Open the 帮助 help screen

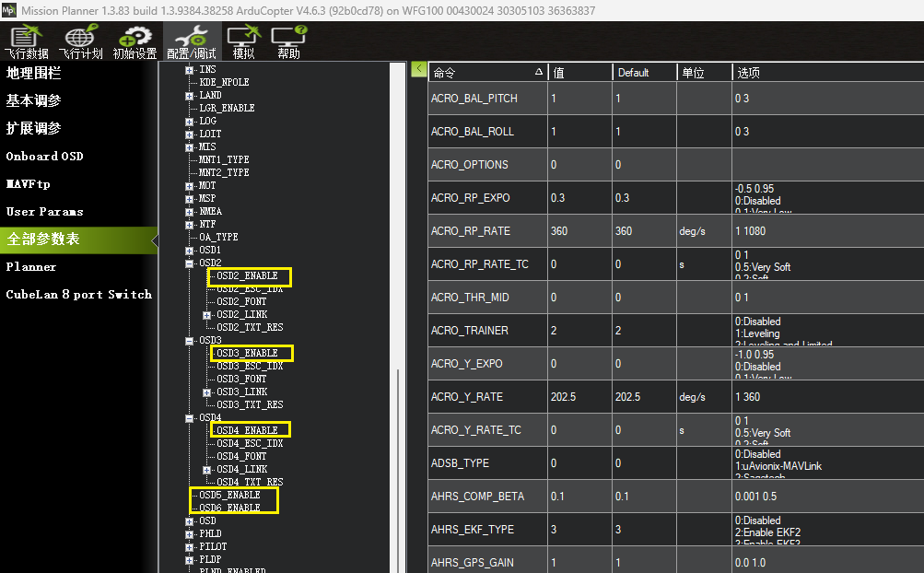[x=288, y=42]
